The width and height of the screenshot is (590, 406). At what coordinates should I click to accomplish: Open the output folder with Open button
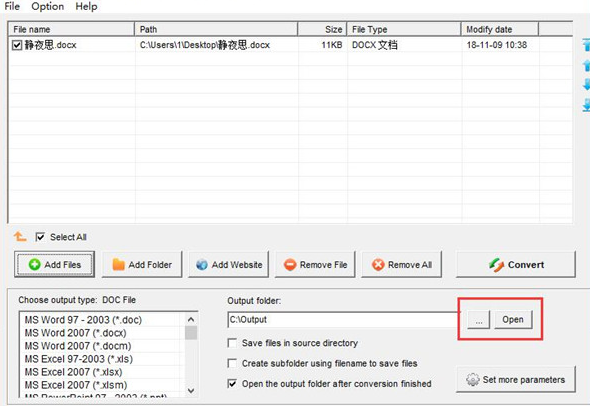[513, 319]
